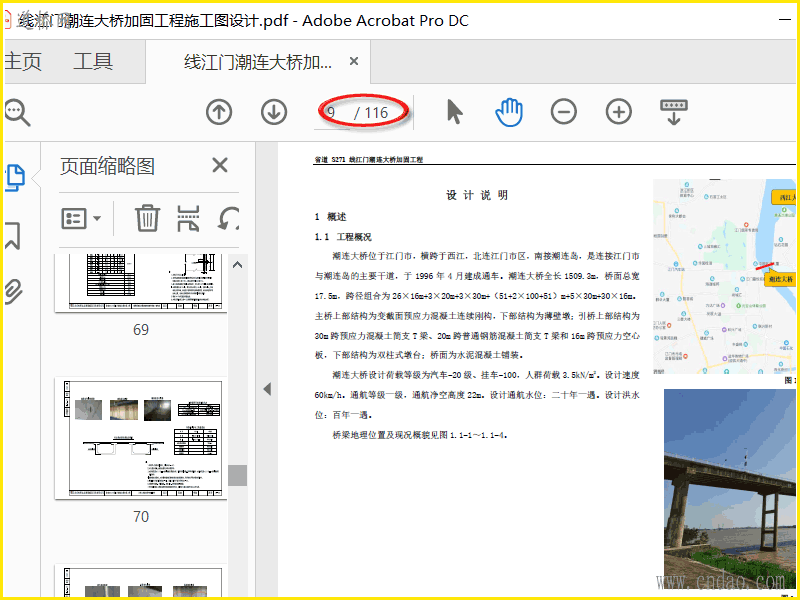Go to previous page with up arrow

(x=219, y=112)
